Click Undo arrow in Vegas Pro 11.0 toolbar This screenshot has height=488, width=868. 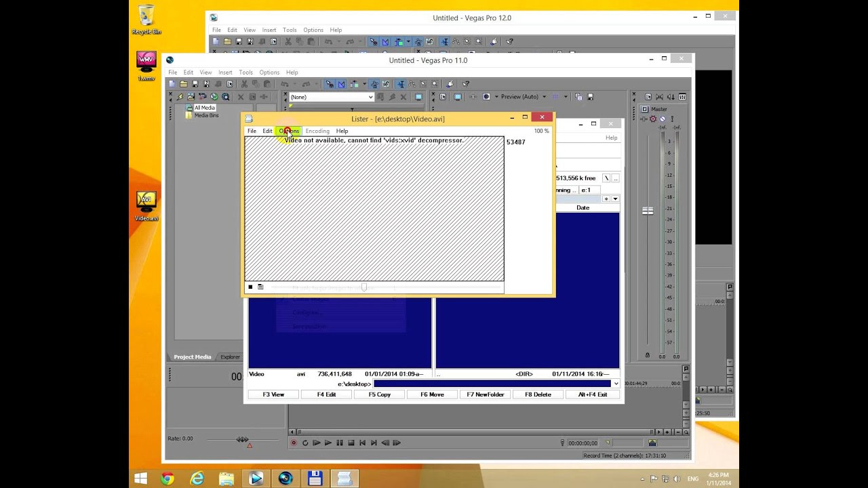pyautogui.click(x=285, y=84)
